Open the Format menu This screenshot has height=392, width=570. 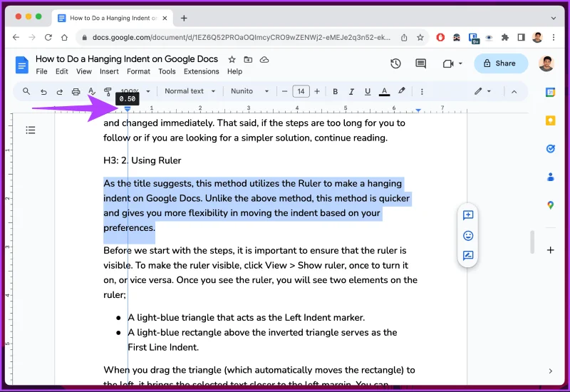tap(138, 72)
